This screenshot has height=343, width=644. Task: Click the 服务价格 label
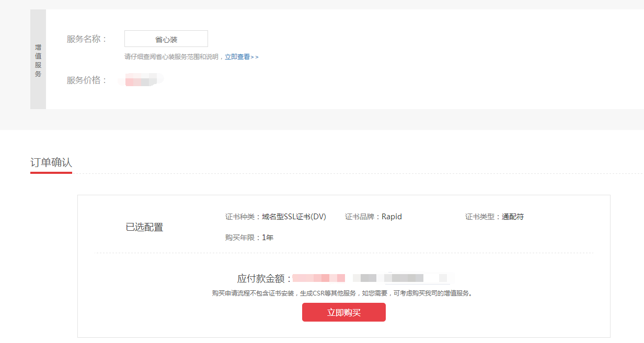click(87, 80)
